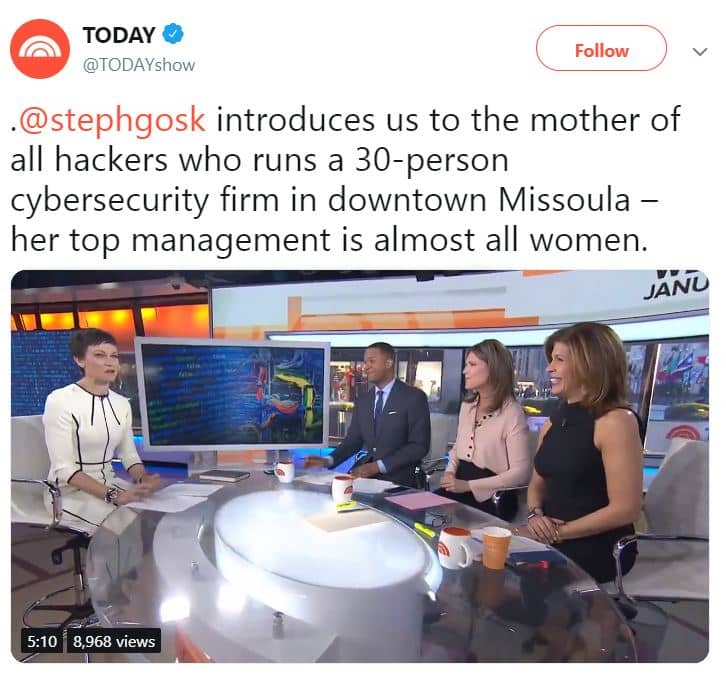Click the orange cup on the desk
The width and height of the screenshot is (726, 674).
point(496,548)
